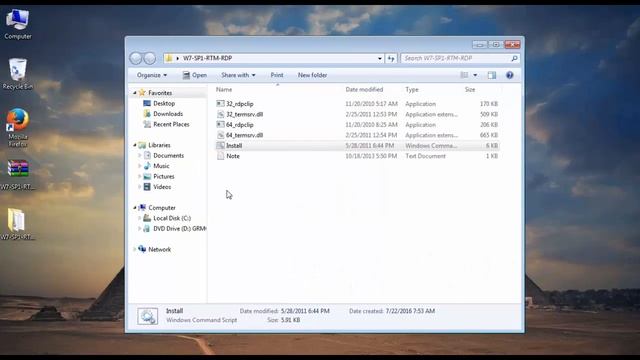Open the Computer desktop icon
This screenshot has width=640, height=360.
click(x=18, y=24)
